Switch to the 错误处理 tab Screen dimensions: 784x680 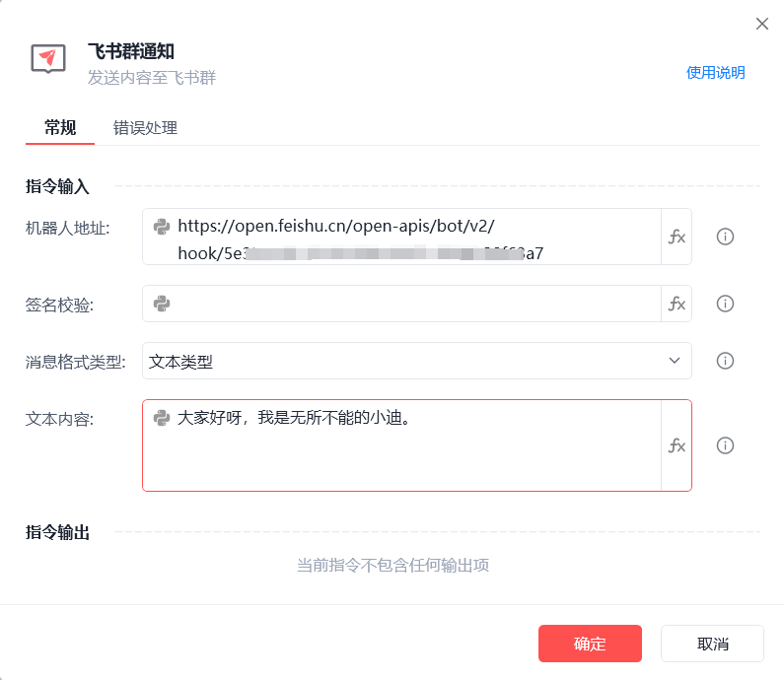(145, 128)
